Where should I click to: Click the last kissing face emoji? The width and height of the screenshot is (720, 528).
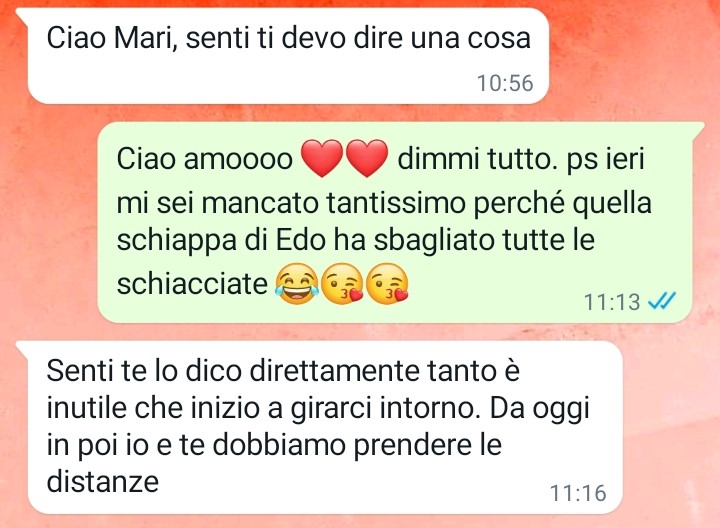pos(388,284)
